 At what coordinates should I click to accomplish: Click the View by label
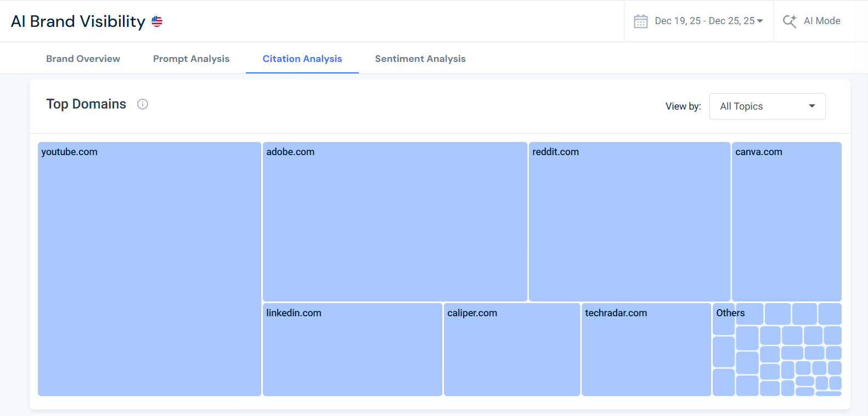coord(683,106)
